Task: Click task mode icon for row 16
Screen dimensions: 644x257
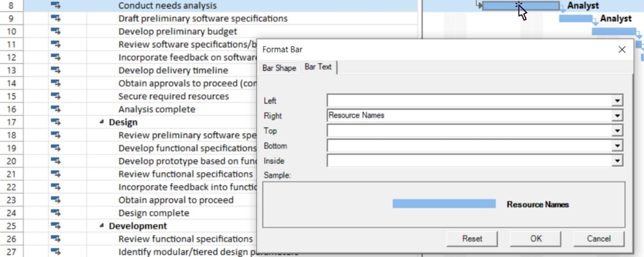Action: click(x=55, y=109)
